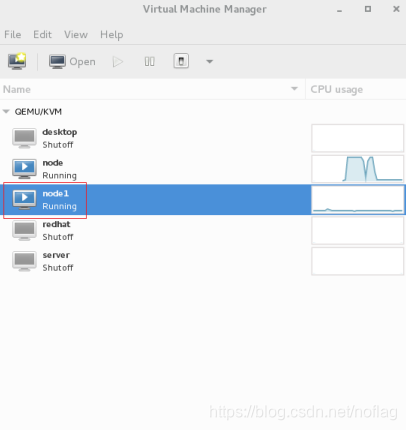Open the View menu
This screenshot has width=406, height=430.
click(x=76, y=34)
